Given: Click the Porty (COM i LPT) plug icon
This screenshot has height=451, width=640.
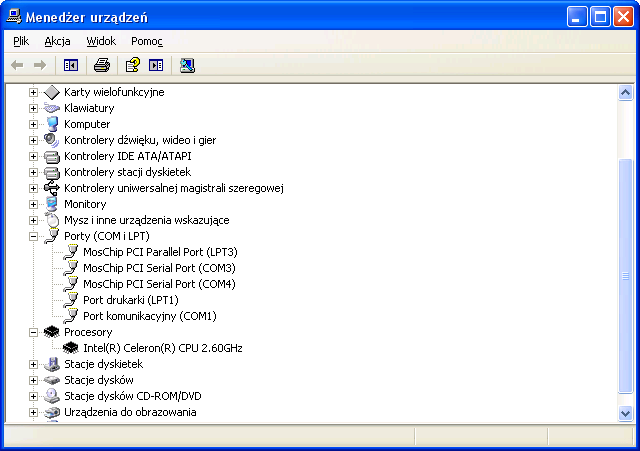Looking at the screenshot, I should tap(51, 236).
